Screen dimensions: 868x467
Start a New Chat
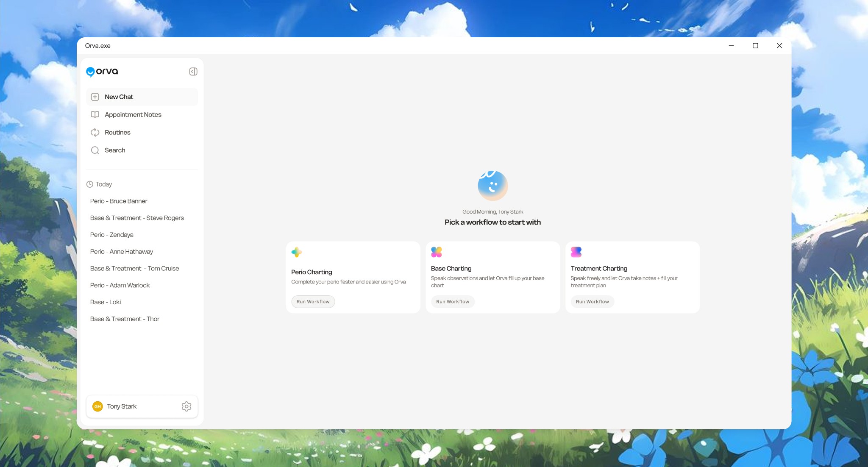coord(119,97)
